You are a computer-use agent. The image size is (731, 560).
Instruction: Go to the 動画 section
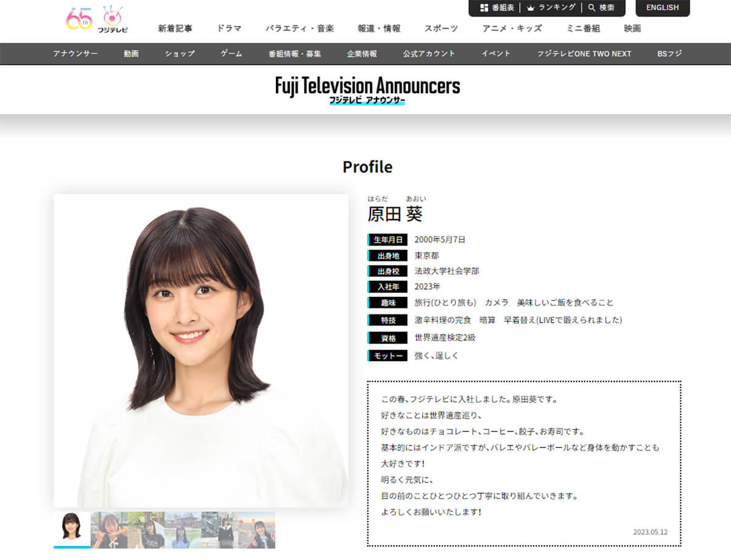131,54
